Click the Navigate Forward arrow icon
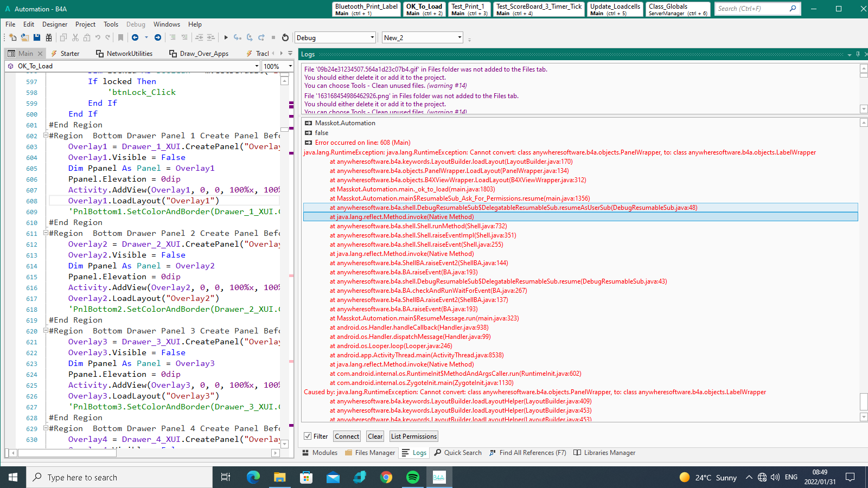The width and height of the screenshot is (868, 488). (158, 37)
